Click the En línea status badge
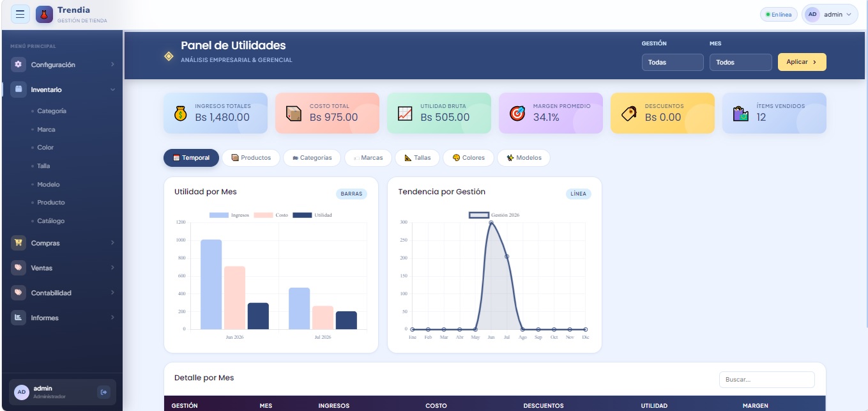Viewport: 868px width, 411px height. pos(779,14)
